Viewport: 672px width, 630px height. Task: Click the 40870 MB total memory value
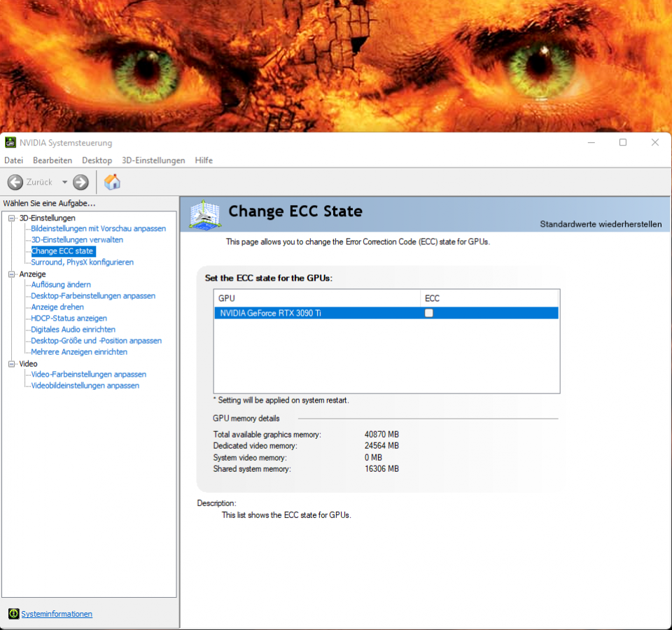tap(382, 435)
